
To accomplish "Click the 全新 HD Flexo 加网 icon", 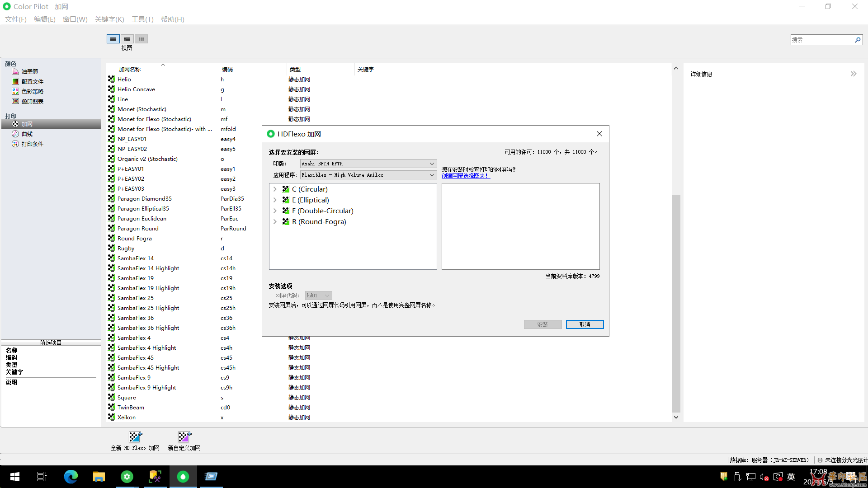I will [x=134, y=436].
